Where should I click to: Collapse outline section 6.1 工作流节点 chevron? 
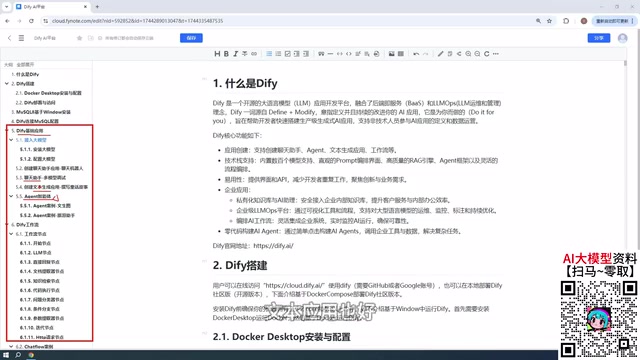tap(11, 234)
